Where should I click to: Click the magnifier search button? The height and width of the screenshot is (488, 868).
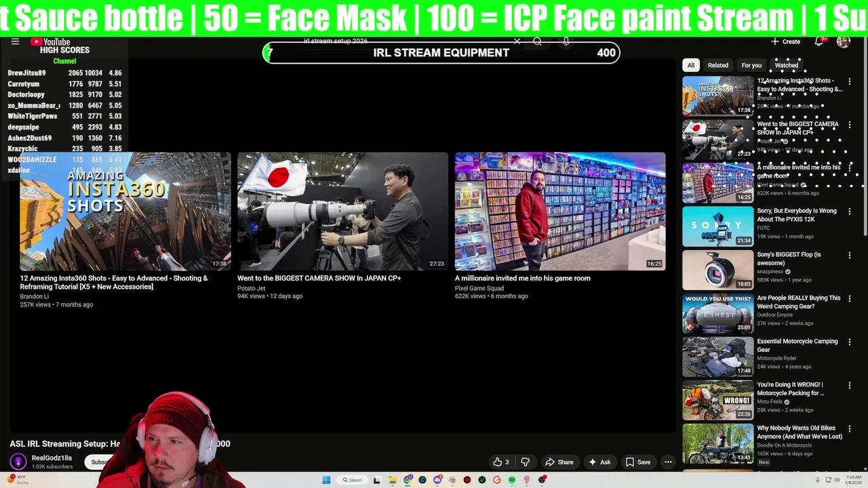point(537,41)
